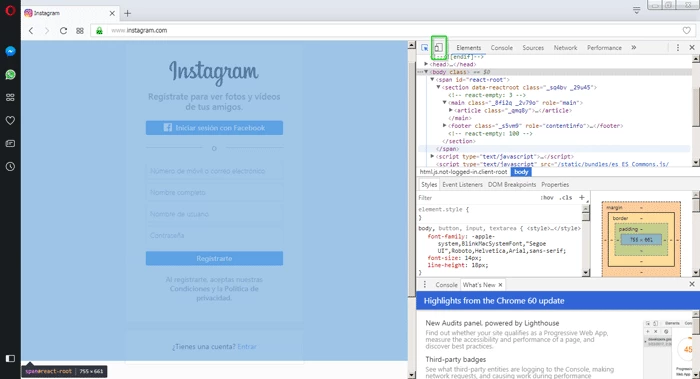Click Iniciar sesión con Facebook button
This screenshot has height=379, width=700.
pyautogui.click(x=214, y=128)
